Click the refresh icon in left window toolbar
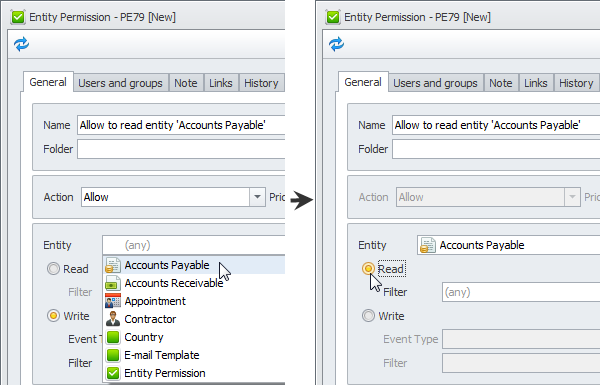The image size is (600, 385). click(x=21, y=44)
